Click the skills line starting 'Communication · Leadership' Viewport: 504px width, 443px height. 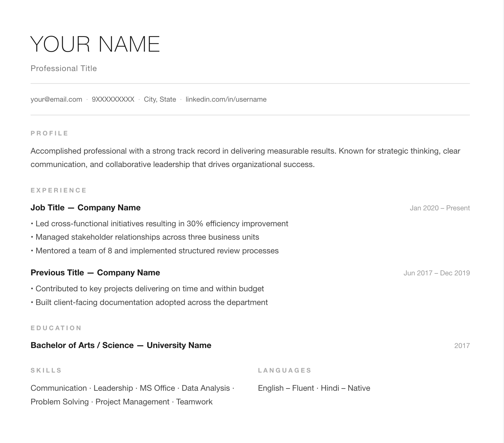point(133,388)
